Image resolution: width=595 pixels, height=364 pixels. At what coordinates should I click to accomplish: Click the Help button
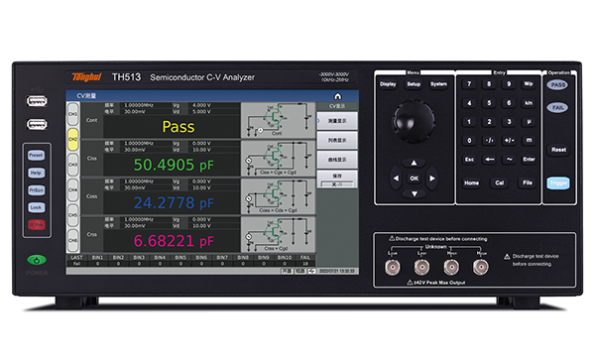click(x=36, y=173)
